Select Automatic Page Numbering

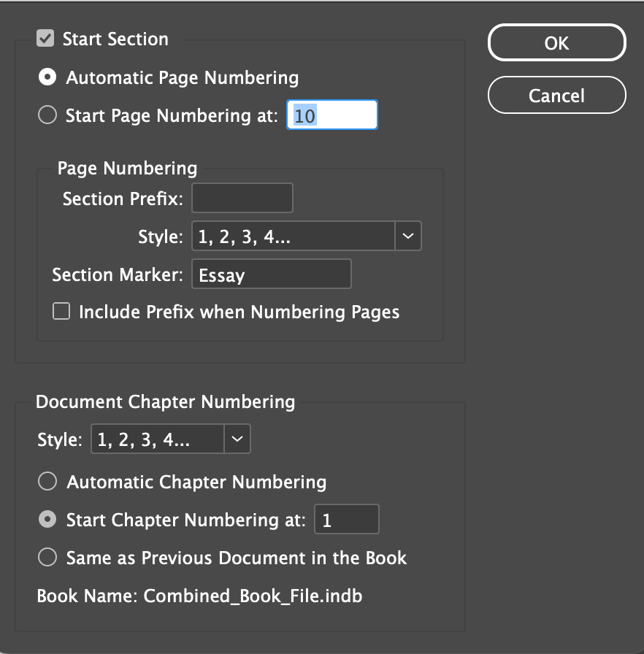pyautogui.click(x=47, y=77)
